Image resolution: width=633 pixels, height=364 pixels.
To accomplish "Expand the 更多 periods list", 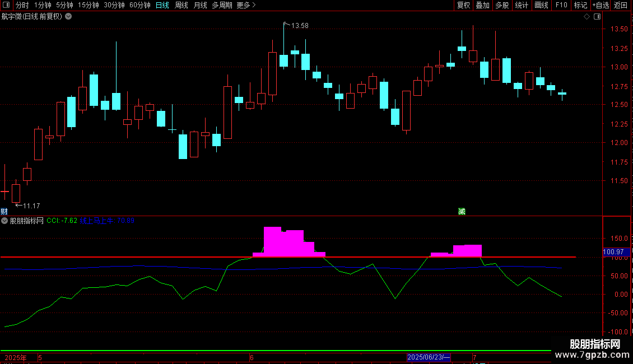I will [246, 5].
